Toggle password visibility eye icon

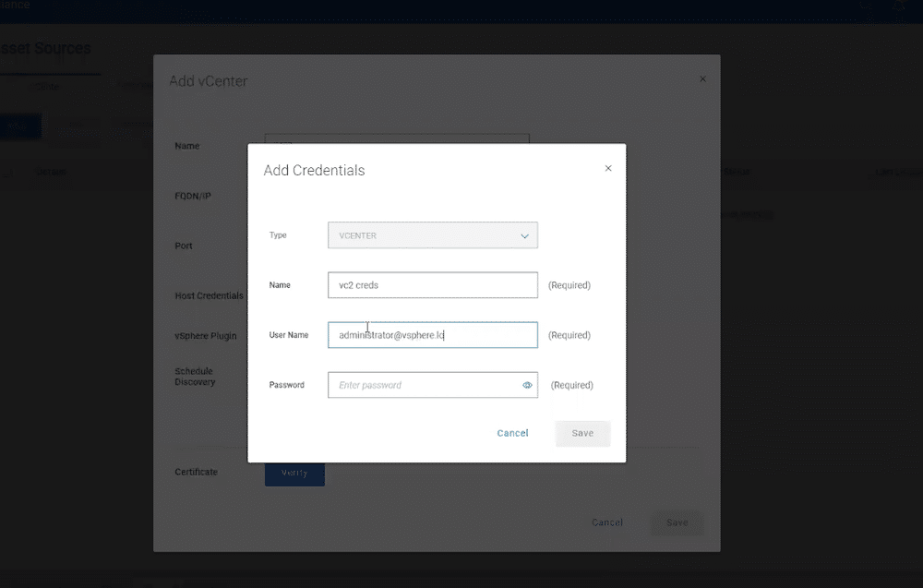click(527, 385)
